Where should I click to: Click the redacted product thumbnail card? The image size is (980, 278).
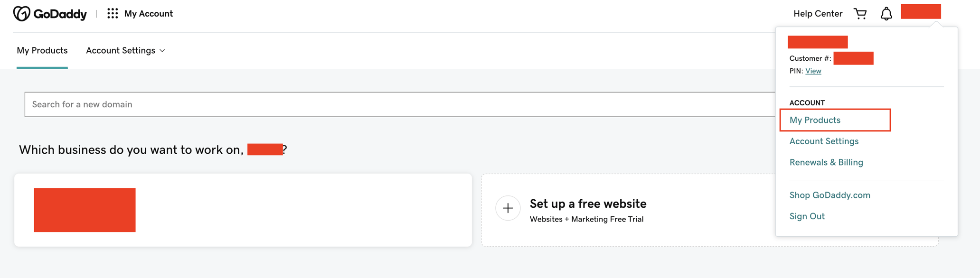[x=85, y=210]
